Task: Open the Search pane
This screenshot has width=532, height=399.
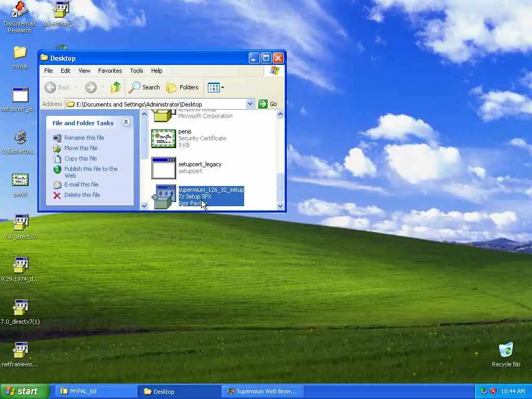Action: pyautogui.click(x=144, y=87)
